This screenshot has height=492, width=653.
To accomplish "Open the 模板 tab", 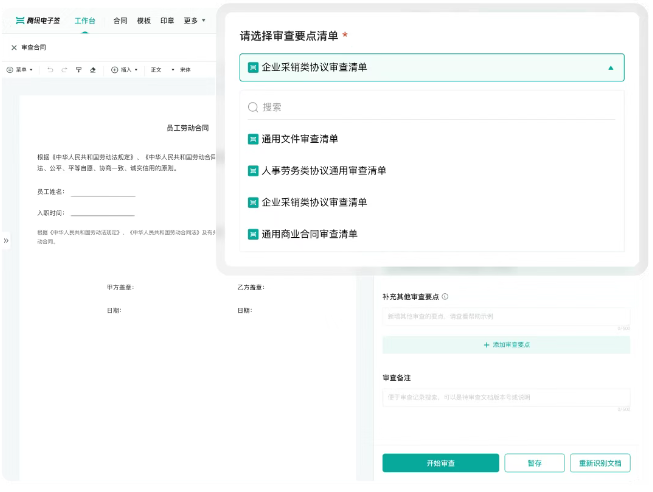I will (x=144, y=20).
